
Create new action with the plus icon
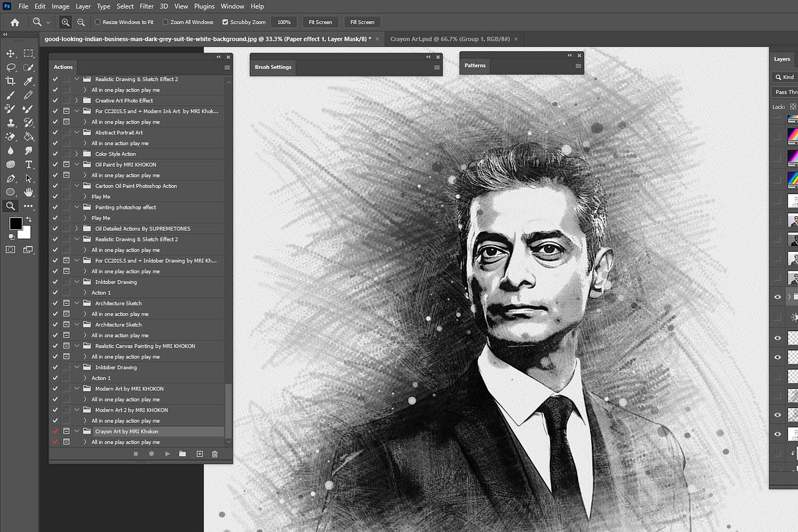pyautogui.click(x=199, y=454)
